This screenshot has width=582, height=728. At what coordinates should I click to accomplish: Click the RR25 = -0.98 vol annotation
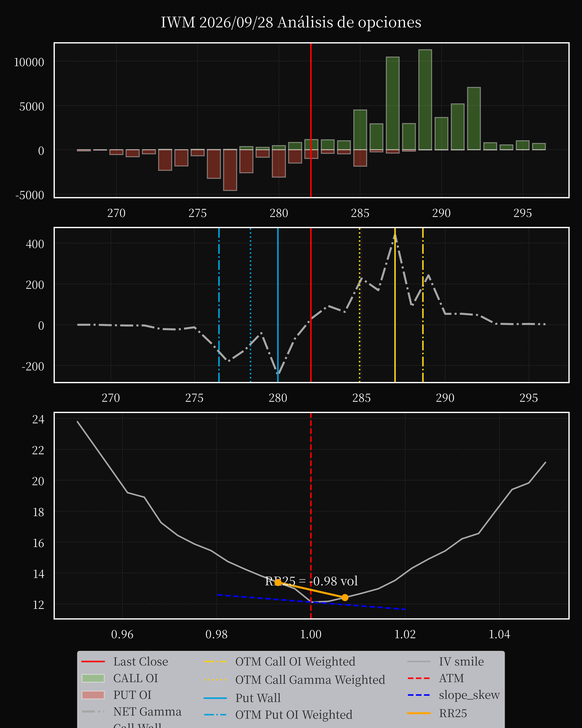point(311,581)
